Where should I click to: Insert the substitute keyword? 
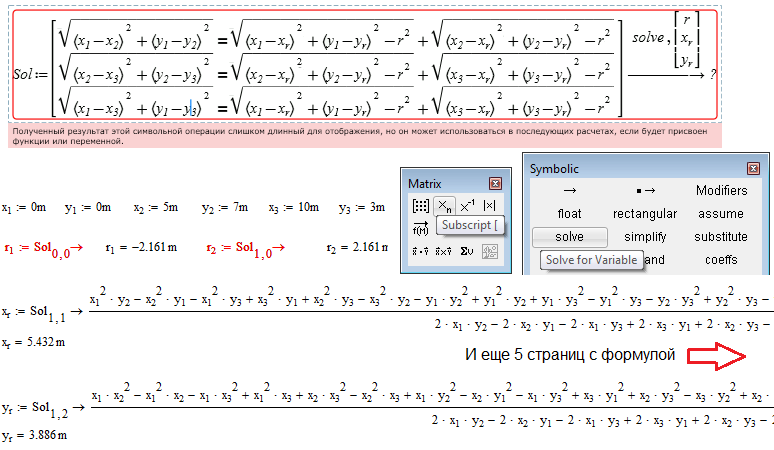point(721,237)
